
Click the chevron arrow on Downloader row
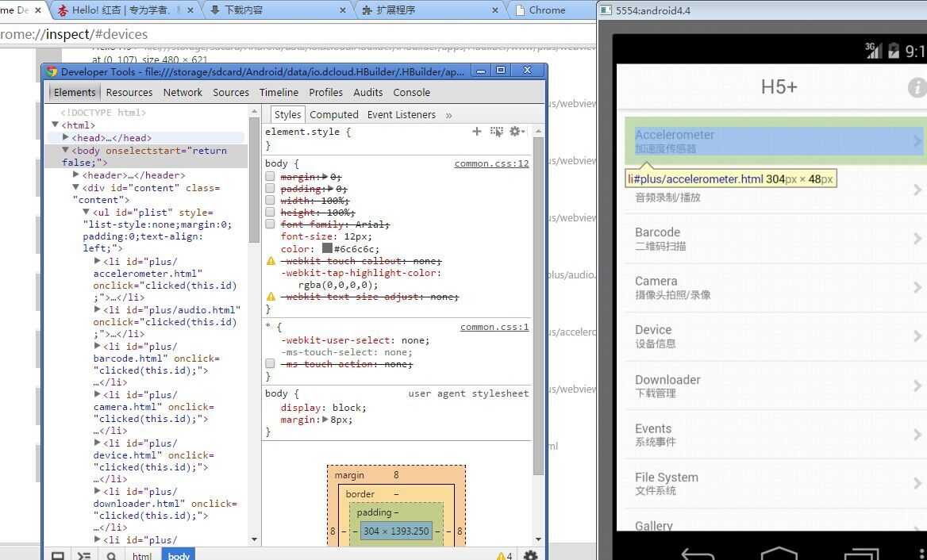pyautogui.click(x=917, y=385)
